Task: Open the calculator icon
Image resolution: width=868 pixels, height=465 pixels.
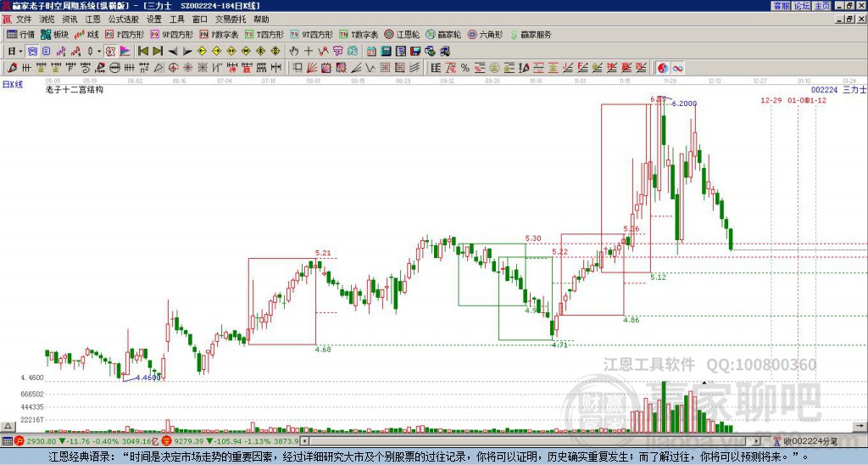Action: (387, 52)
